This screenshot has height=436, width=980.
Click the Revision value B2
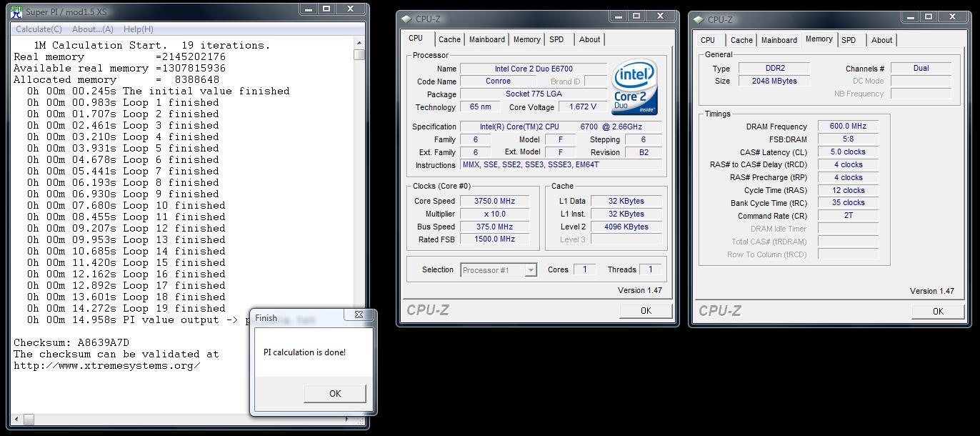point(644,152)
